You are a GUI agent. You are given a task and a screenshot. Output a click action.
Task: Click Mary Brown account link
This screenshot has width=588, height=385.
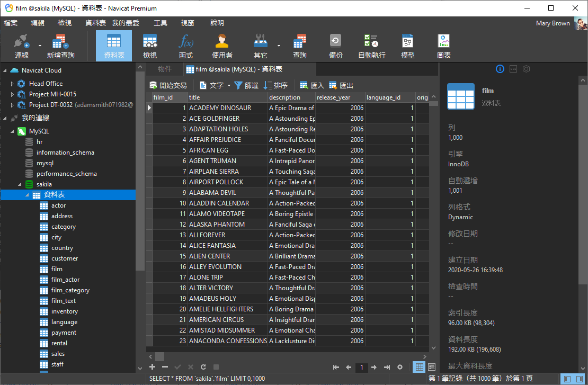(553, 23)
